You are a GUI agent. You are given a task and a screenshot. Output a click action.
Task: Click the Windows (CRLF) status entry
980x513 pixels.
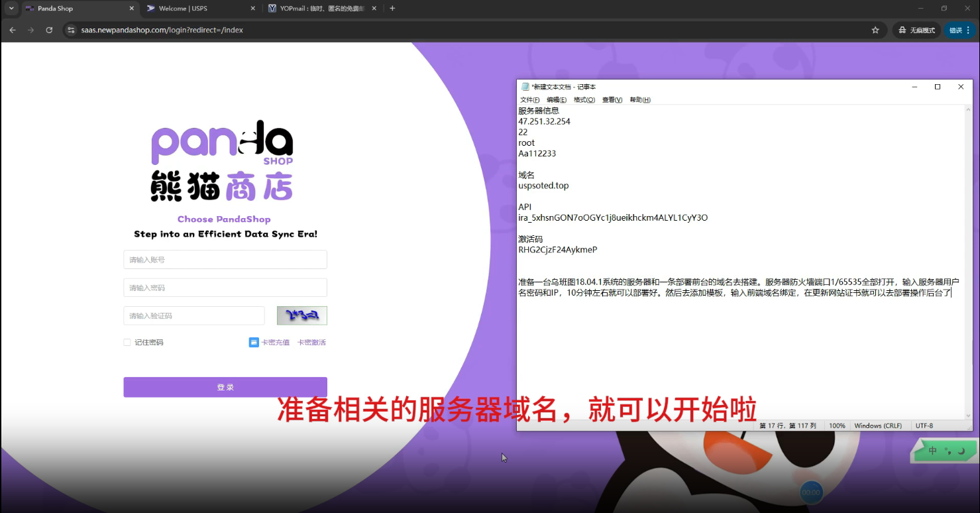tap(878, 426)
